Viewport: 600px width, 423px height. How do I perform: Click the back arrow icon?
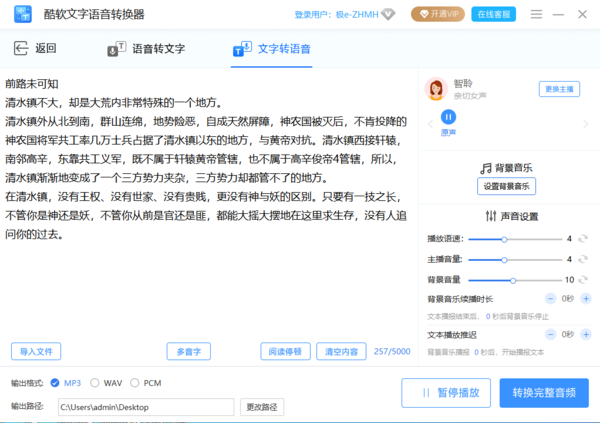point(21,49)
